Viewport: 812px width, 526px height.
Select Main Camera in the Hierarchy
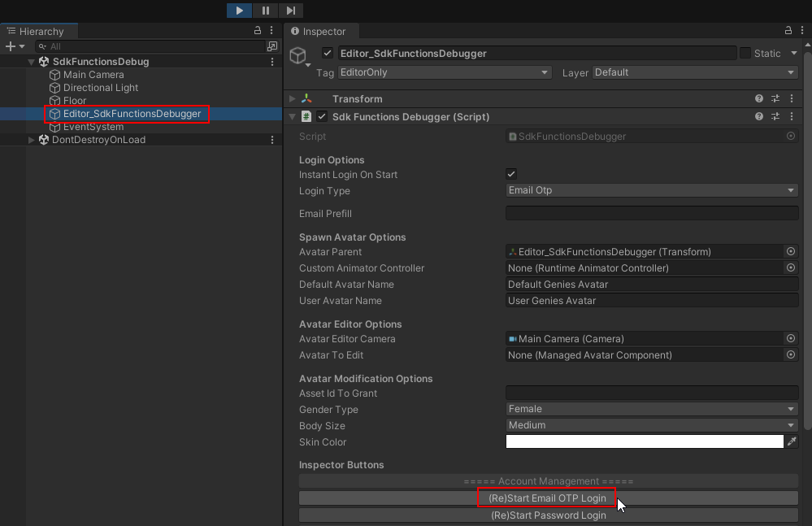[93, 75]
